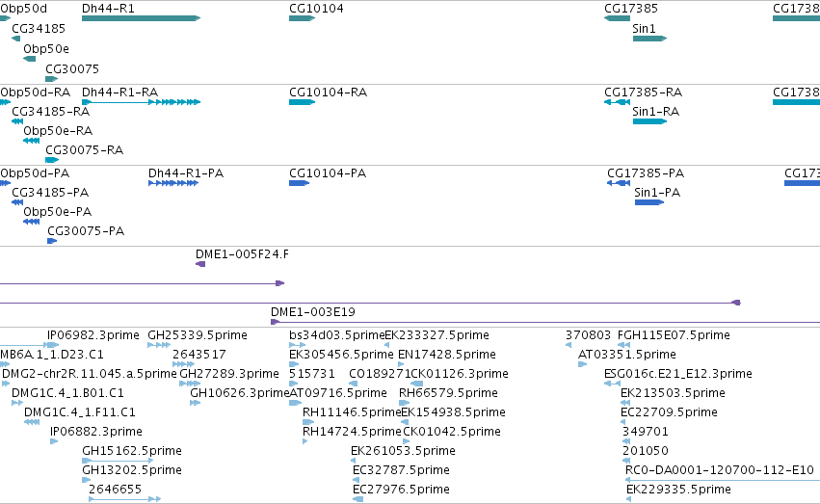Click RH11146.5prime EST label
This screenshot has width=820, height=504.
click(x=352, y=412)
